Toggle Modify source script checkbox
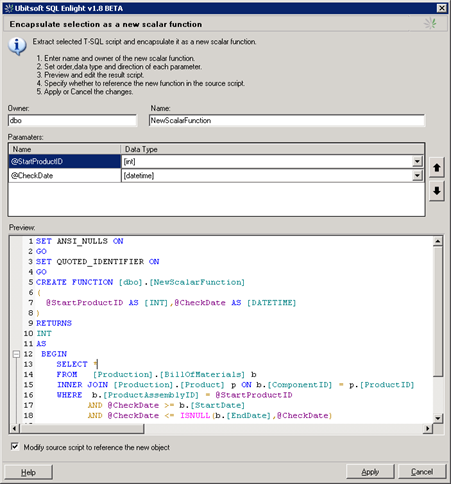 (15, 446)
